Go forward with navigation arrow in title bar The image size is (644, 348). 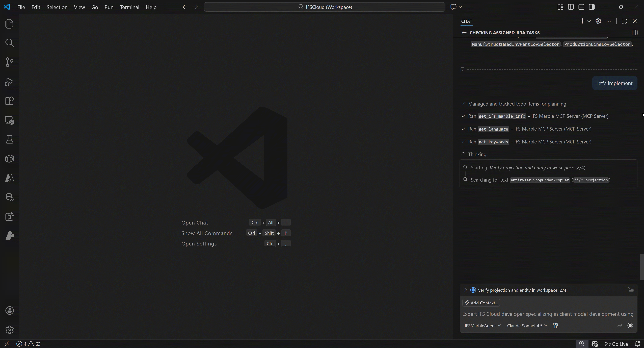coord(196,7)
